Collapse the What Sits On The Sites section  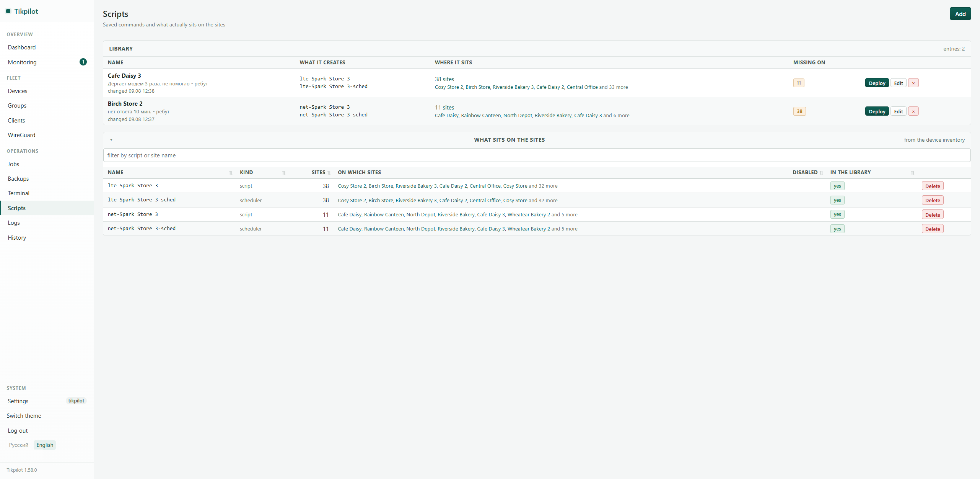(111, 140)
